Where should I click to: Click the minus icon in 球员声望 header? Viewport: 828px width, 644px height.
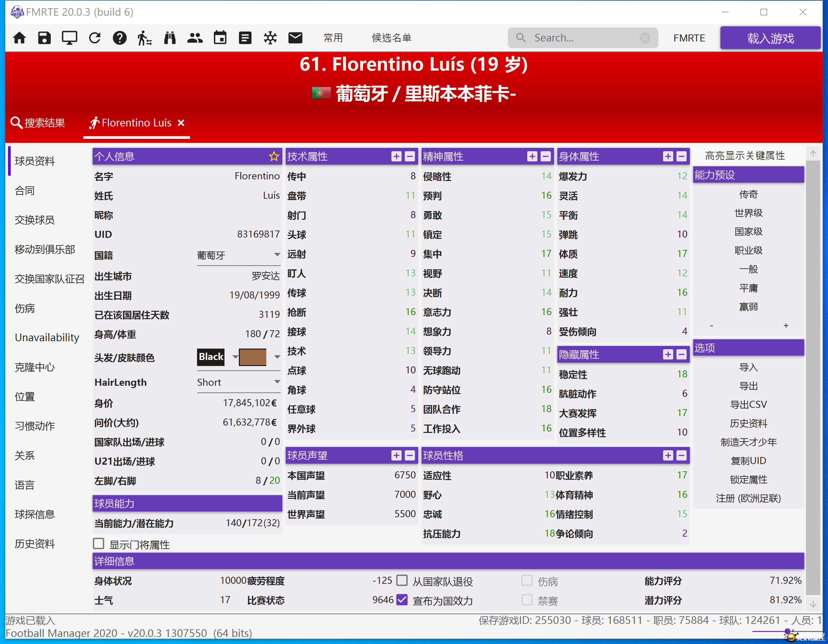pyautogui.click(x=410, y=455)
